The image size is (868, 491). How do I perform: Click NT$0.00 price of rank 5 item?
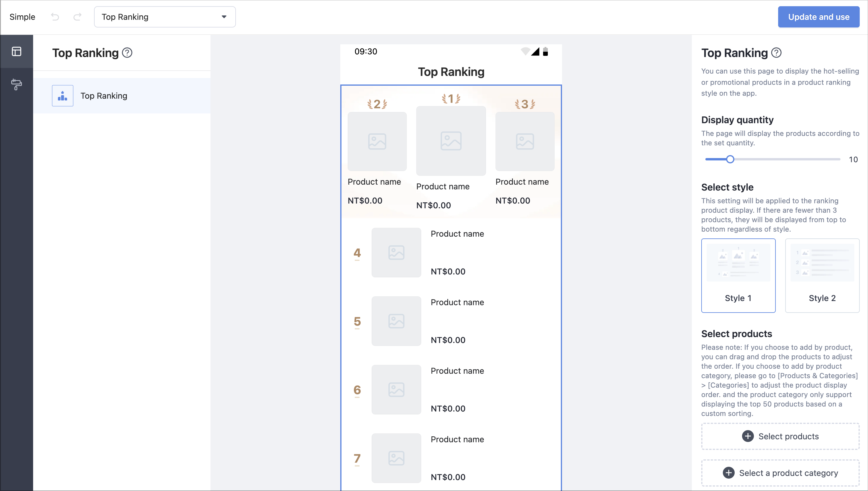[x=448, y=340]
